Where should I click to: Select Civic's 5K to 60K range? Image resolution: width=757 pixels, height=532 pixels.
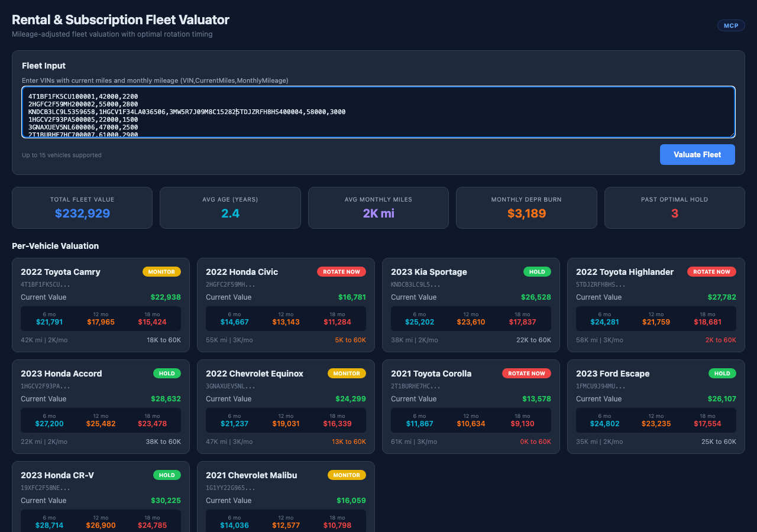click(x=351, y=340)
